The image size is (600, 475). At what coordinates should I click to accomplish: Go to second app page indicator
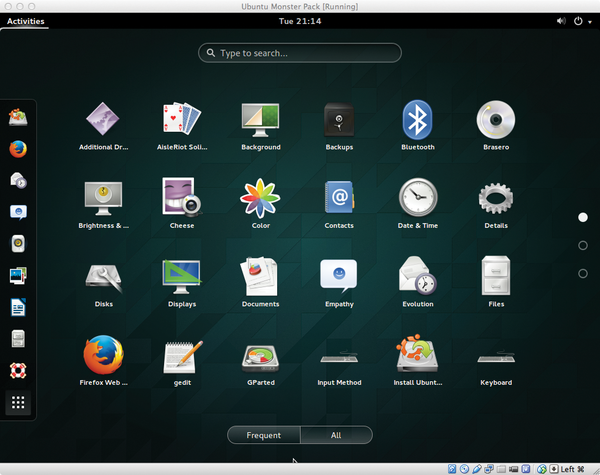[x=583, y=245]
